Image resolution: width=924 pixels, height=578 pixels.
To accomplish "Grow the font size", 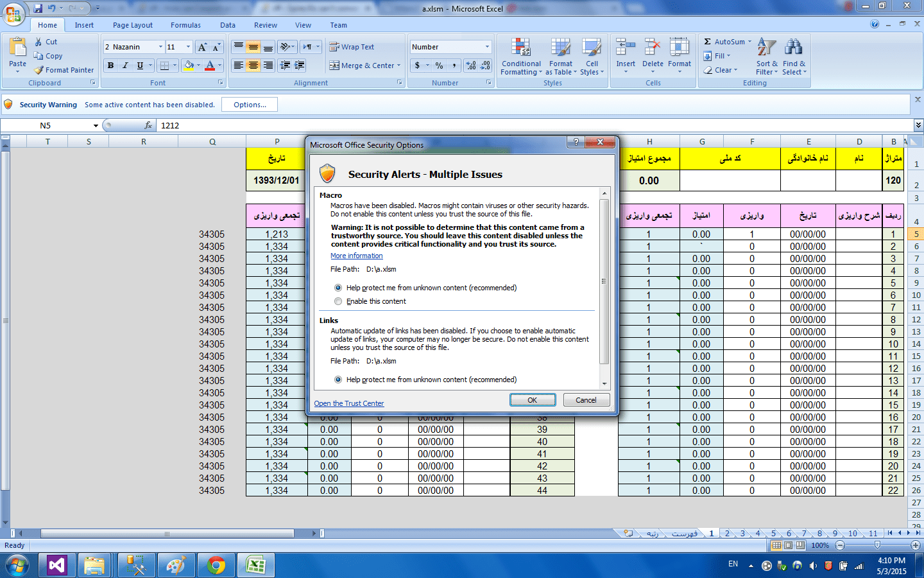I will 202,47.
